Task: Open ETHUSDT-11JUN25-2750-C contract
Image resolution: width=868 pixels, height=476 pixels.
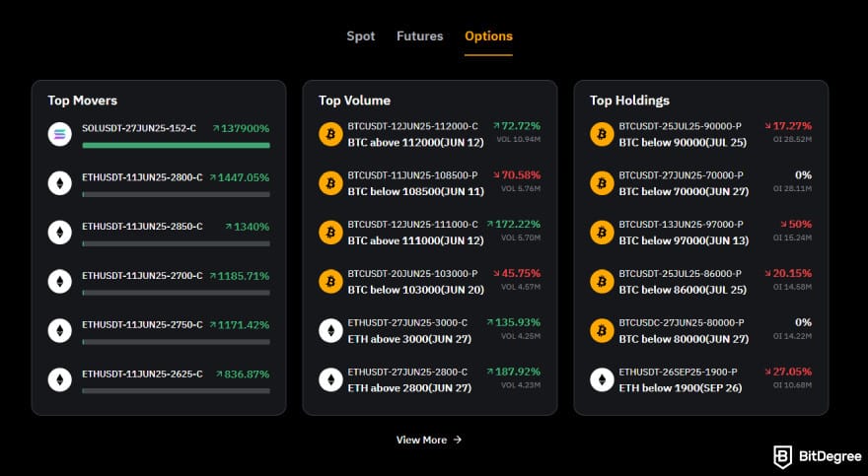Action: click(x=142, y=324)
